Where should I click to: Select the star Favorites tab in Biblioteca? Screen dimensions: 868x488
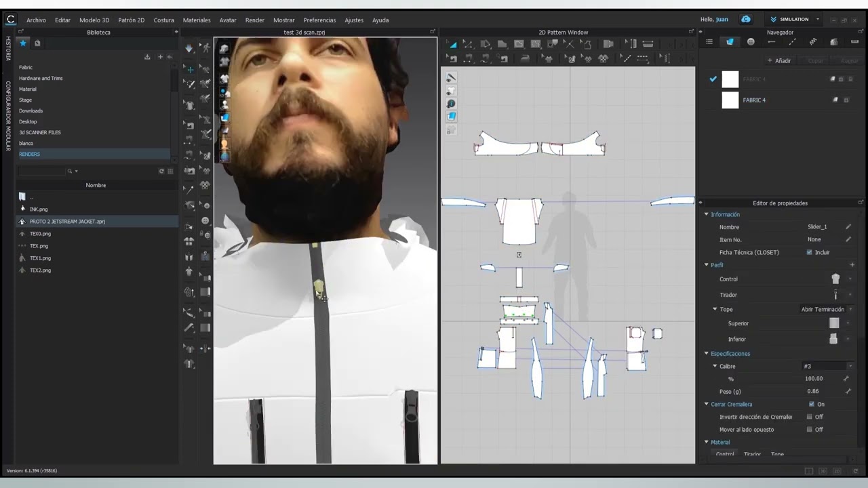[23, 43]
